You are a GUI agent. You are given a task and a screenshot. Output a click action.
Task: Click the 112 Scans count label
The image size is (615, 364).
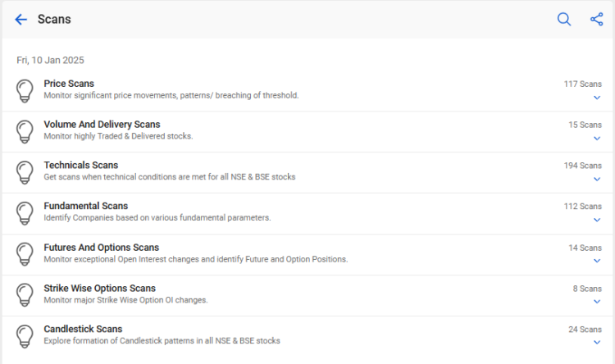click(x=582, y=207)
